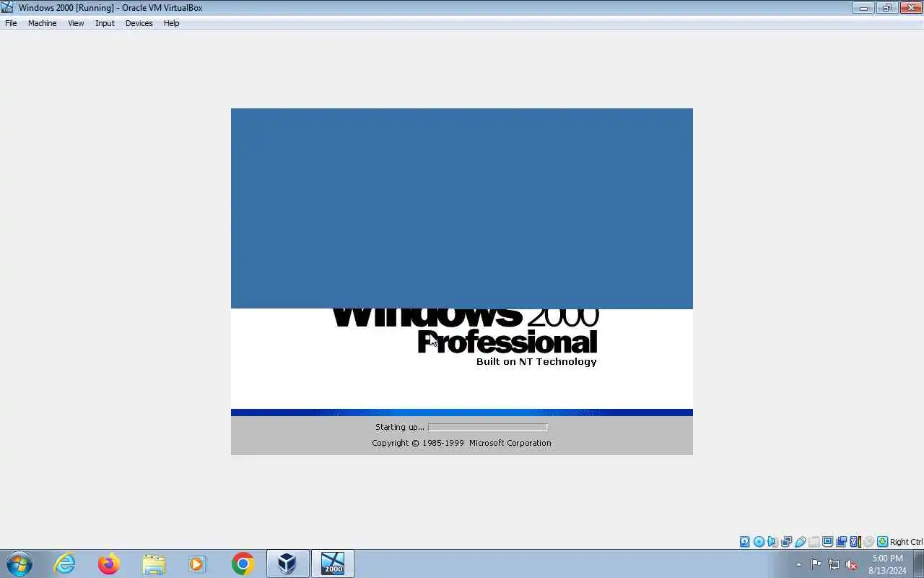Open the Action Center flag icon

(x=816, y=564)
